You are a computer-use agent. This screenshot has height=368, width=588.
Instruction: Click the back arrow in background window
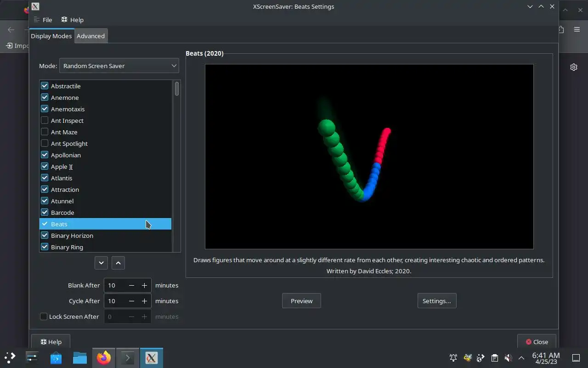click(x=11, y=30)
